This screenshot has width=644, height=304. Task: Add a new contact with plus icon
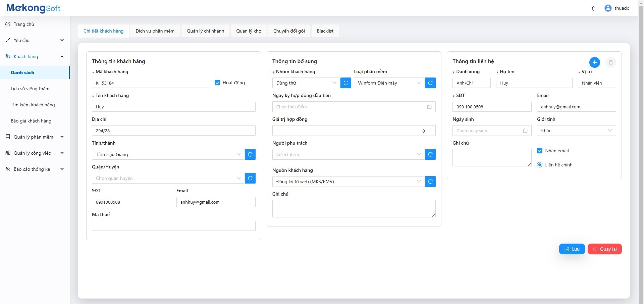[594, 62]
